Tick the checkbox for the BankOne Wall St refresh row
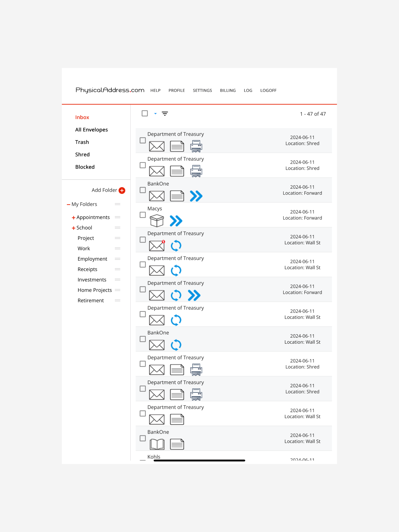The width and height of the screenshot is (399, 532). (143, 339)
